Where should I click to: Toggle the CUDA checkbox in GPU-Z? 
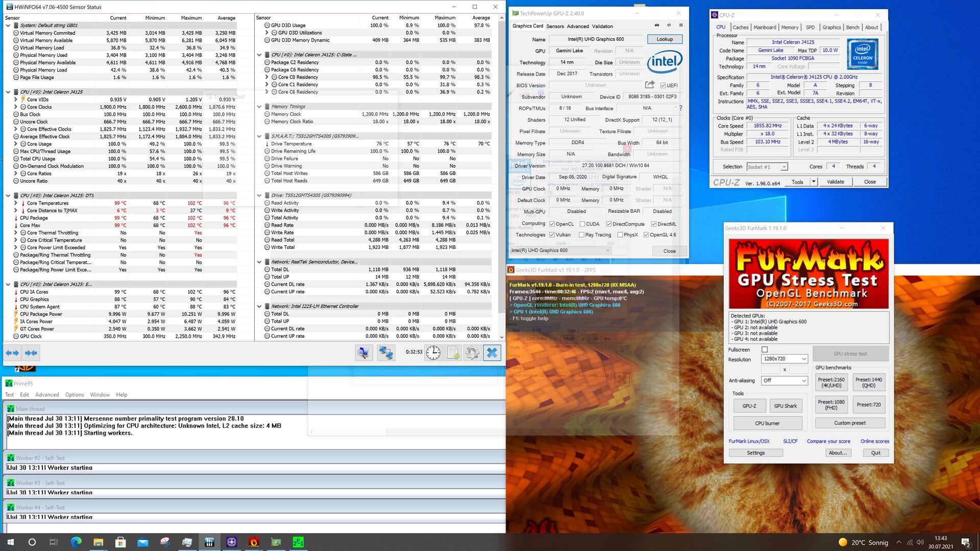pos(582,224)
